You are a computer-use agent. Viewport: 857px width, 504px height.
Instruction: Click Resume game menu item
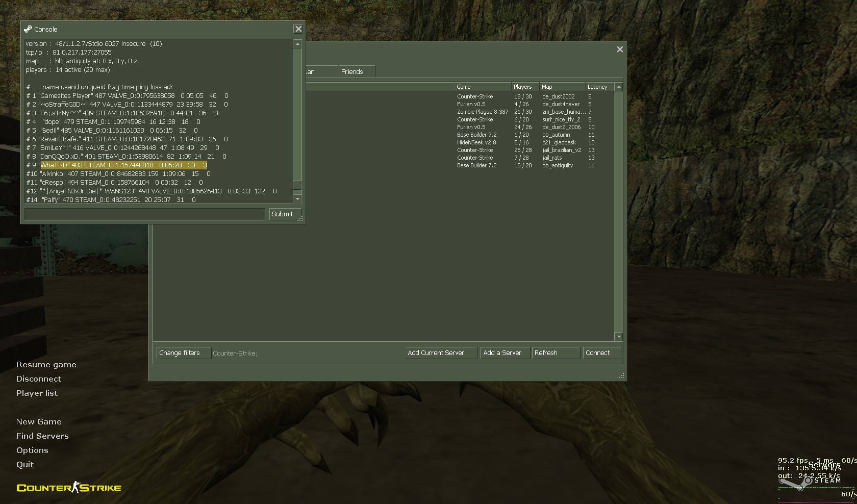[46, 365]
